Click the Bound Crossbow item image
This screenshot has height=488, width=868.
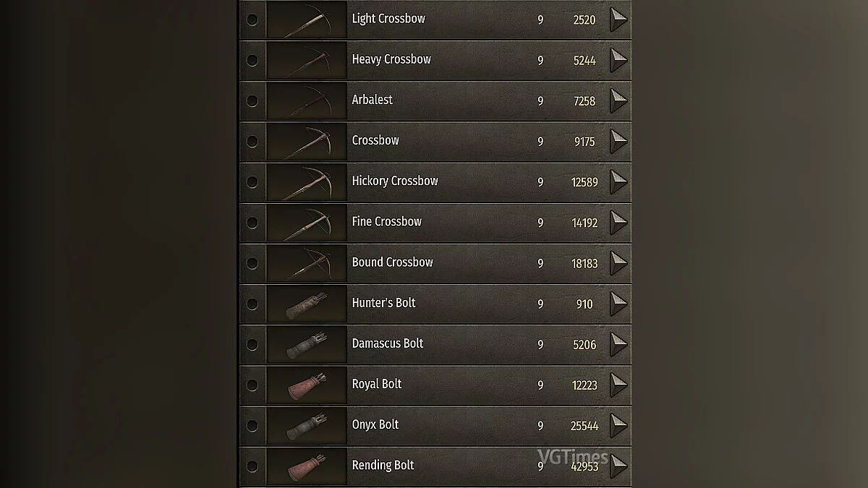pos(307,262)
